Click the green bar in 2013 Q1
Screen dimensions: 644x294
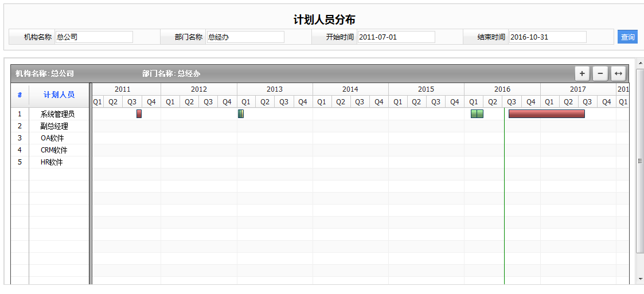241,114
